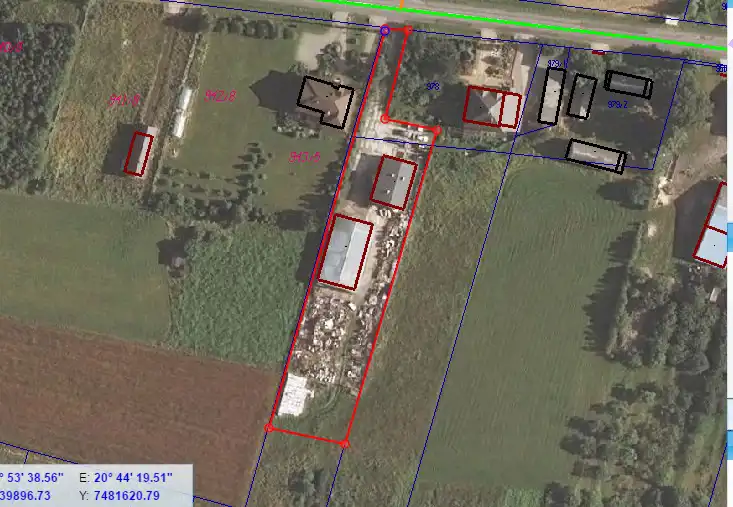Image resolution: width=733 pixels, height=507 pixels.
Task: Click the parcel label 972/8
Action: tap(219, 96)
